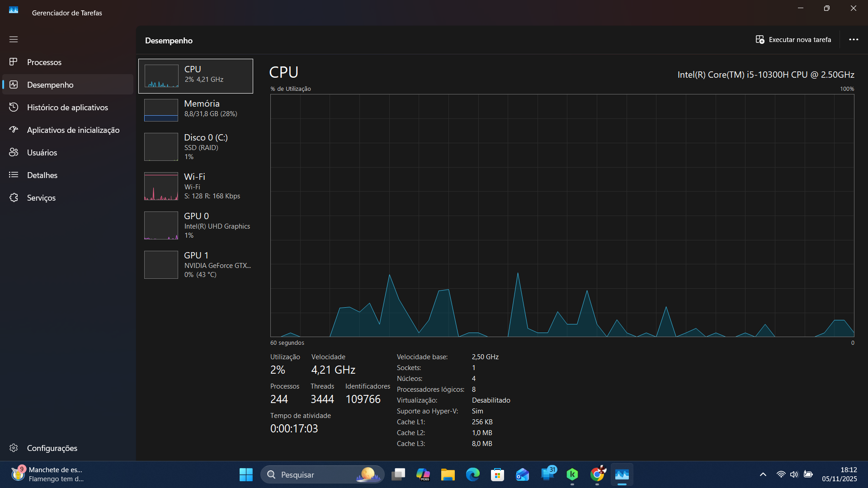Select Disco 0 (C:) resource
868x488 pixels.
[196, 146]
